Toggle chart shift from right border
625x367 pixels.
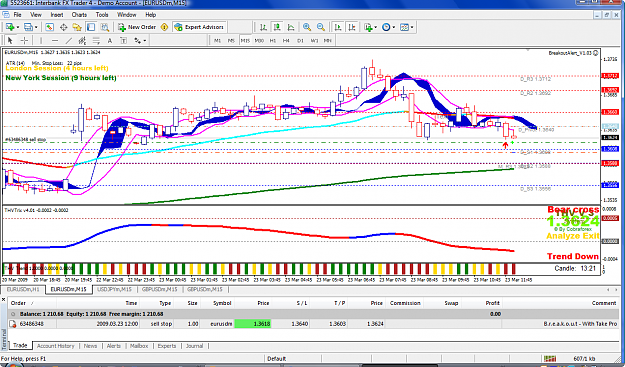tap(352, 27)
